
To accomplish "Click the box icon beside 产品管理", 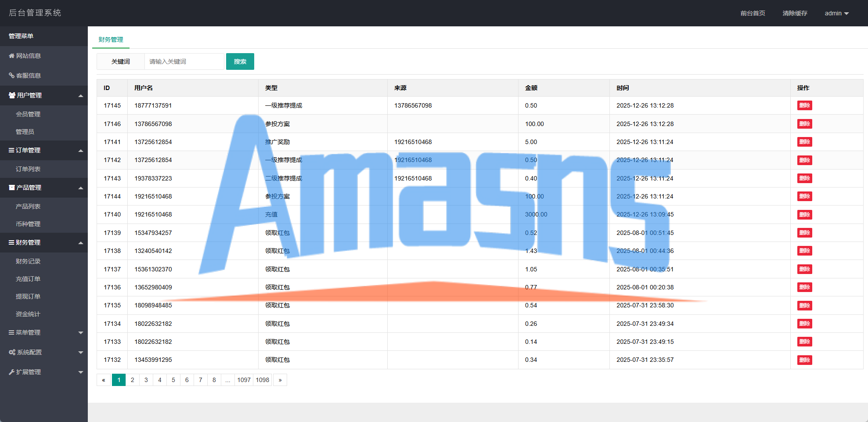I will (x=12, y=188).
